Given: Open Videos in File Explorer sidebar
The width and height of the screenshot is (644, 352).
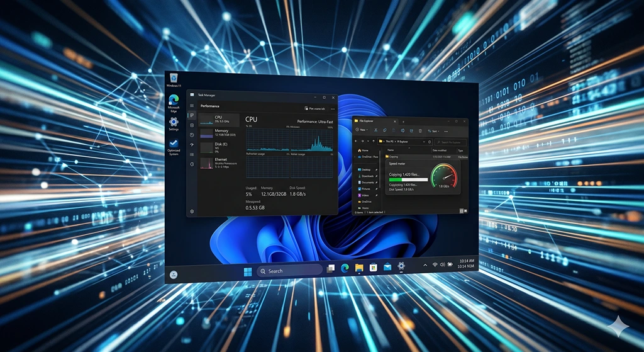Looking at the screenshot, I should click(x=363, y=195).
